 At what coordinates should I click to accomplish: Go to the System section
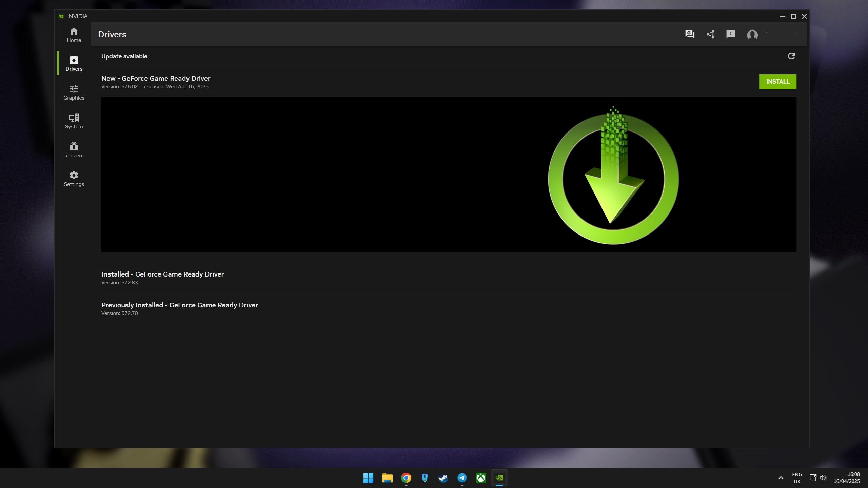point(74,121)
